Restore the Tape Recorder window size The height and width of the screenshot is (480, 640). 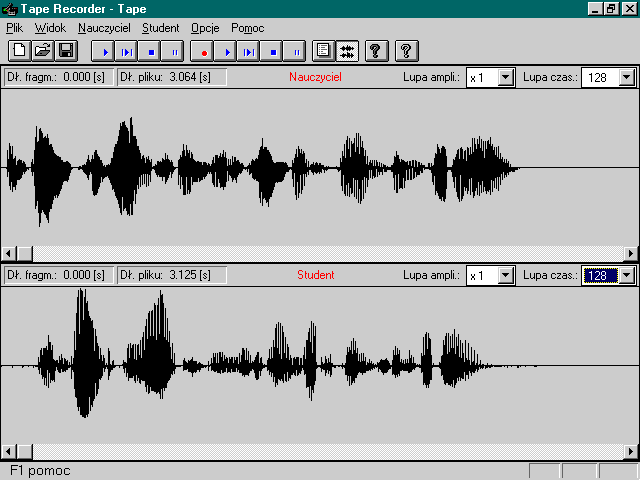click(x=611, y=9)
